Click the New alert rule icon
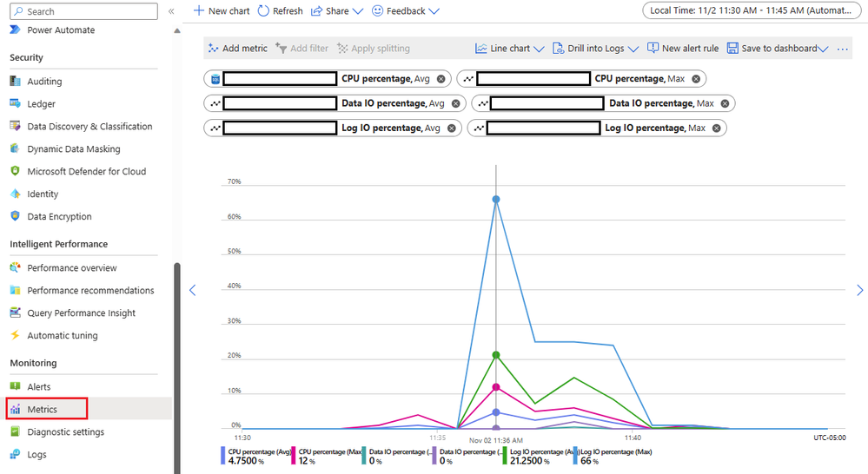 653,48
